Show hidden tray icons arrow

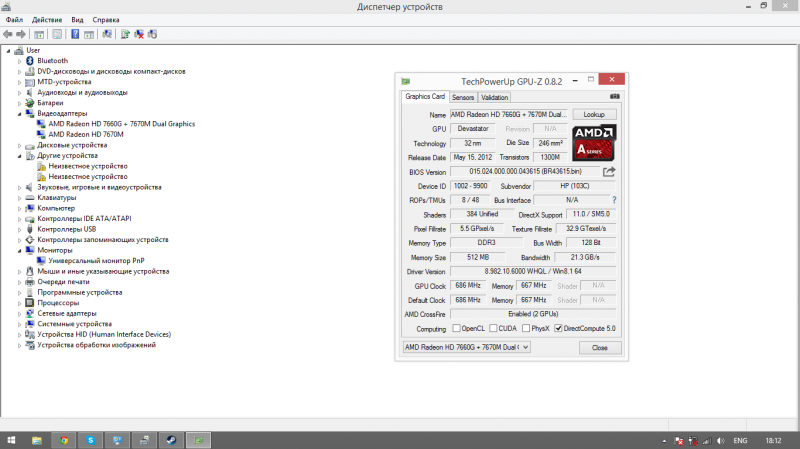(664, 441)
